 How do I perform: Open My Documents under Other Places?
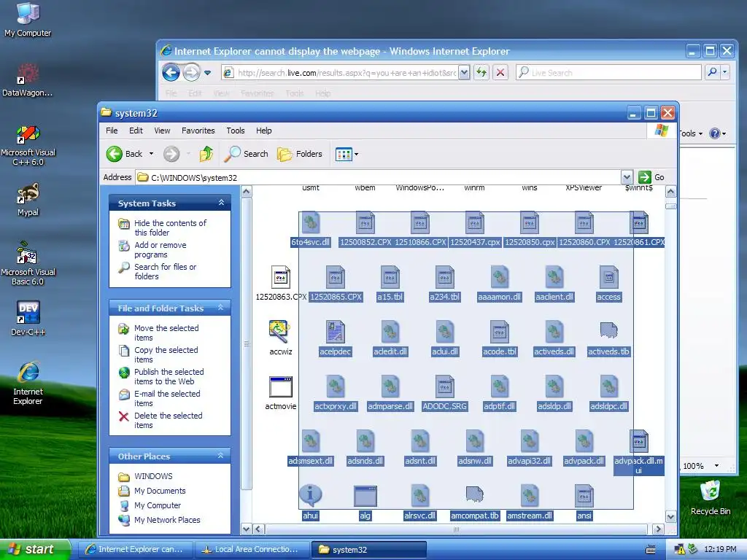point(160,491)
